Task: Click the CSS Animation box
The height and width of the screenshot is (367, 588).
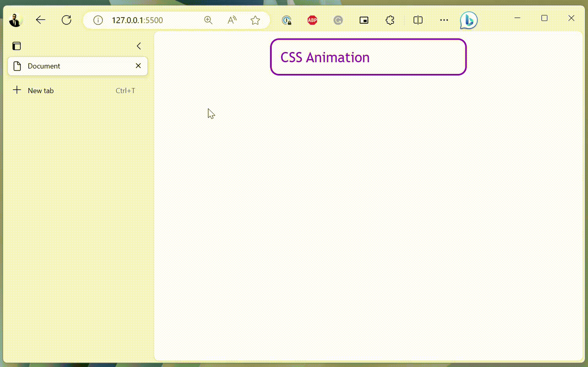Action: pyautogui.click(x=368, y=57)
